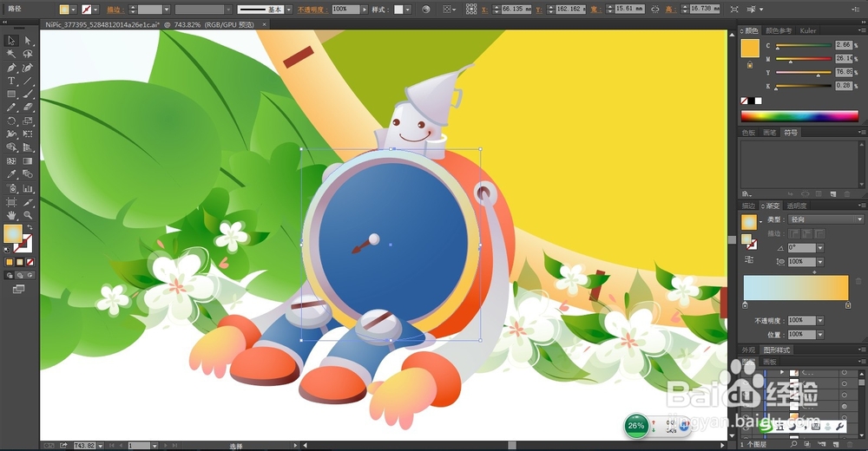Set the toolbox Gradient mode button

pos(20,262)
